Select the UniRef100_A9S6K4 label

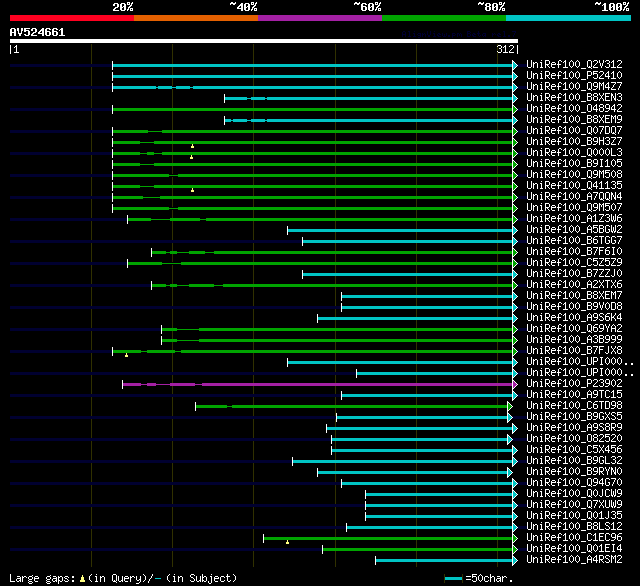click(x=574, y=317)
